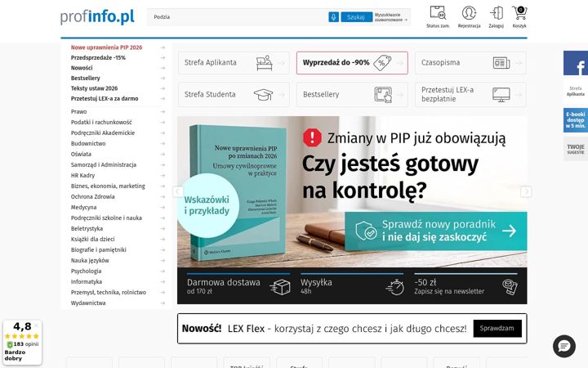Image resolution: width=588 pixels, height=368 pixels.
Task: Expand the Medycyna category arrow
Action: point(163,207)
